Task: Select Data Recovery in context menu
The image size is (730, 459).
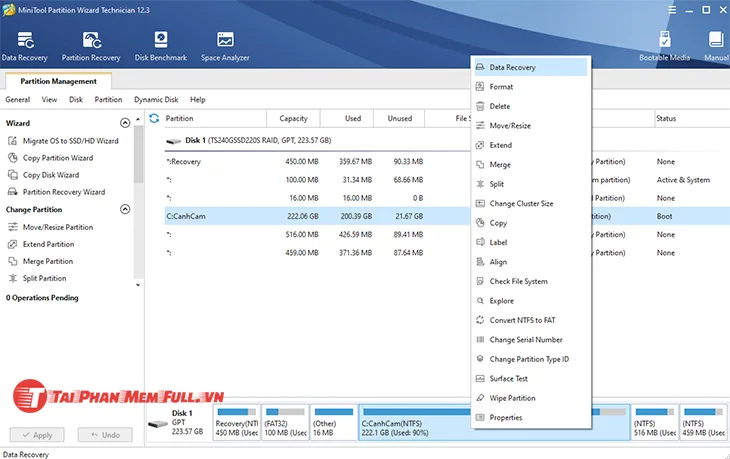Action: pyautogui.click(x=531, y=67)
